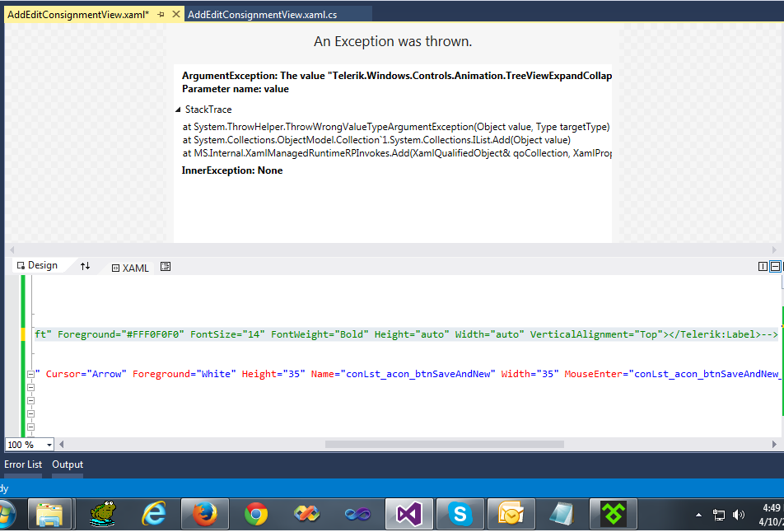
Task: Open Outlook from the taskbar
Action: pyautogui.click(x=511, y=514)
